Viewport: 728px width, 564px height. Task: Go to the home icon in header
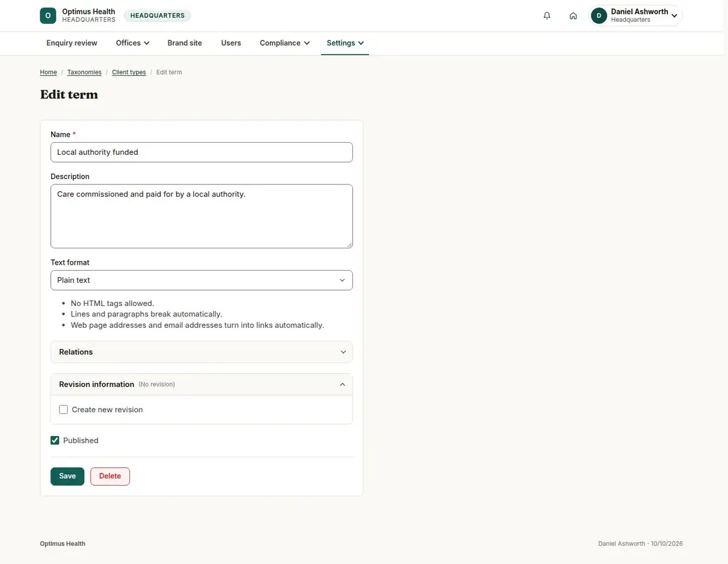click(x=573, y=16)
